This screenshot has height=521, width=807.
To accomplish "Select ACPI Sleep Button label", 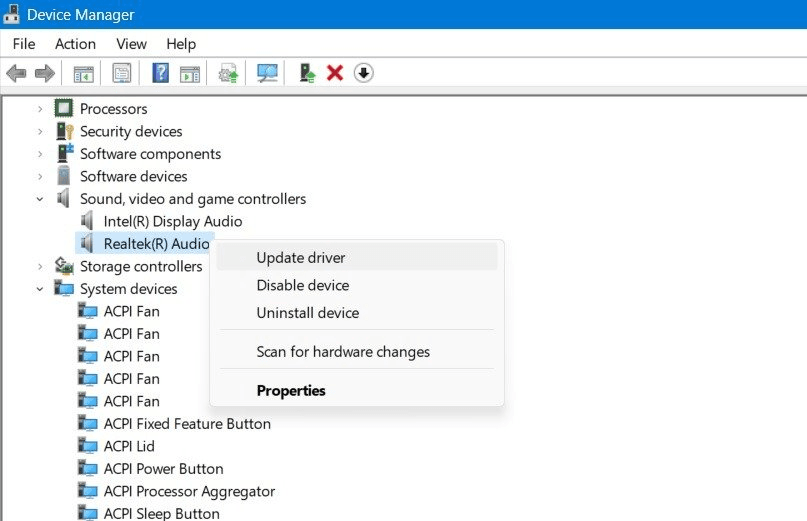I will pyautogui.click(x=162, y=513).
